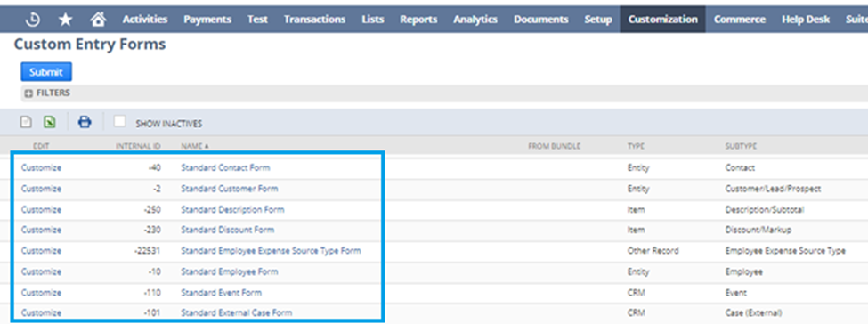Select the Other Record type cell
The image size is (868, 324).
pos(653,250)
